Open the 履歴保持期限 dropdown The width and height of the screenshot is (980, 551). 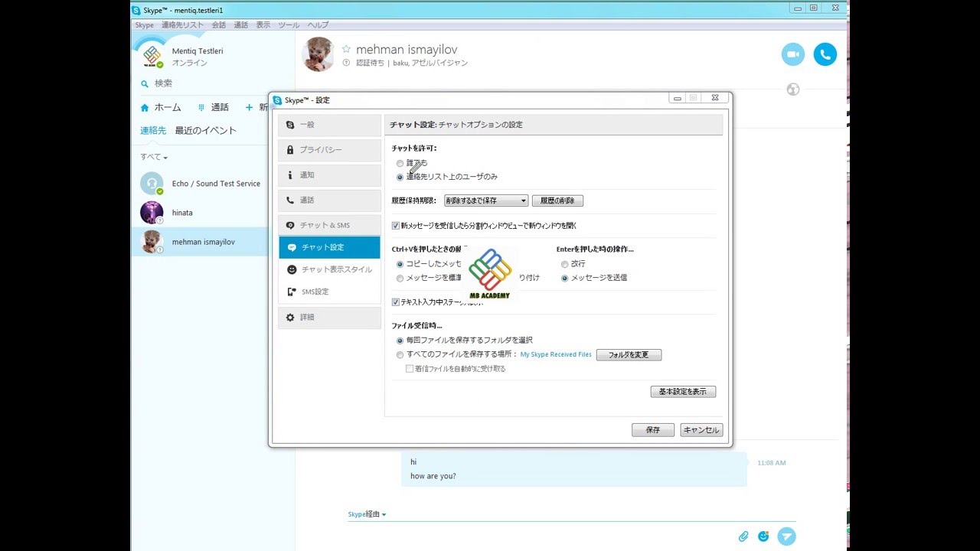pyautogui.click(x=486, y=201)
